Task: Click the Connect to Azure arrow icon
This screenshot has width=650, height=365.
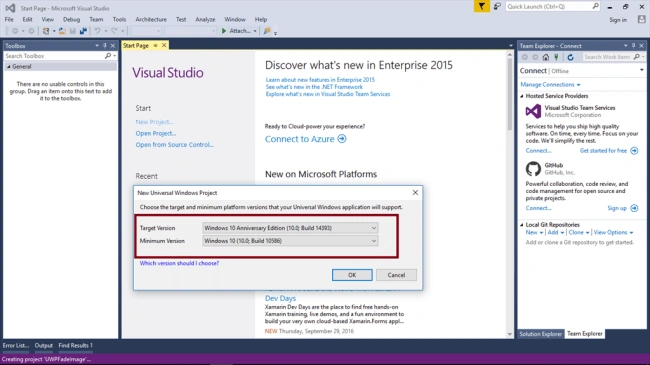Action: click(342, 139)
